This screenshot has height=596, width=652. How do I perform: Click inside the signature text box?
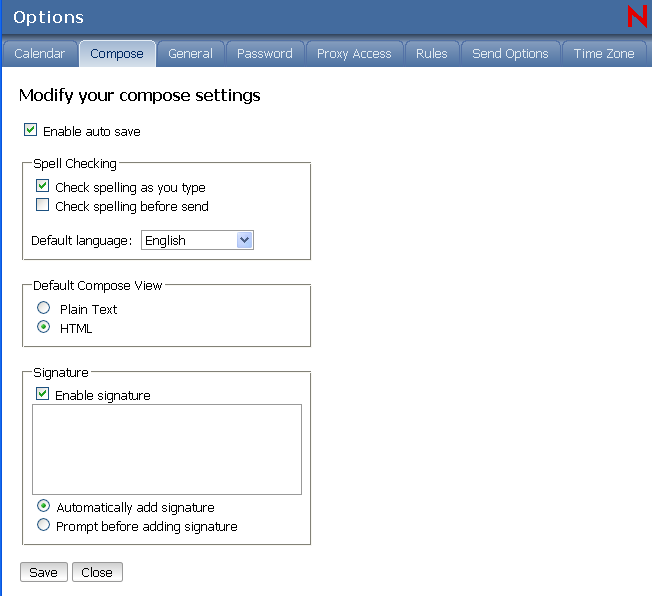(167, 449)
